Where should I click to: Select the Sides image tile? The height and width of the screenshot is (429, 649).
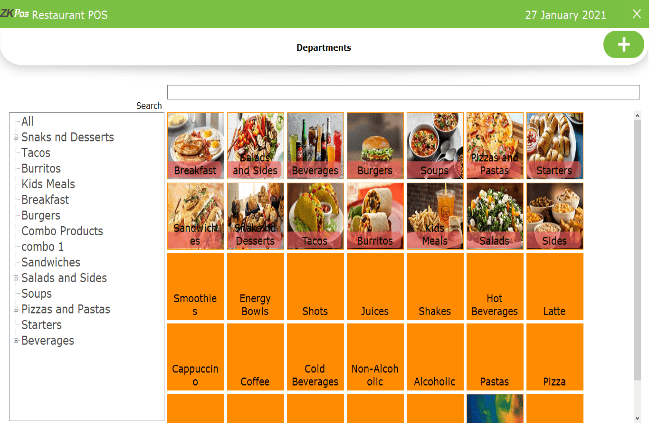click(555, 216)
